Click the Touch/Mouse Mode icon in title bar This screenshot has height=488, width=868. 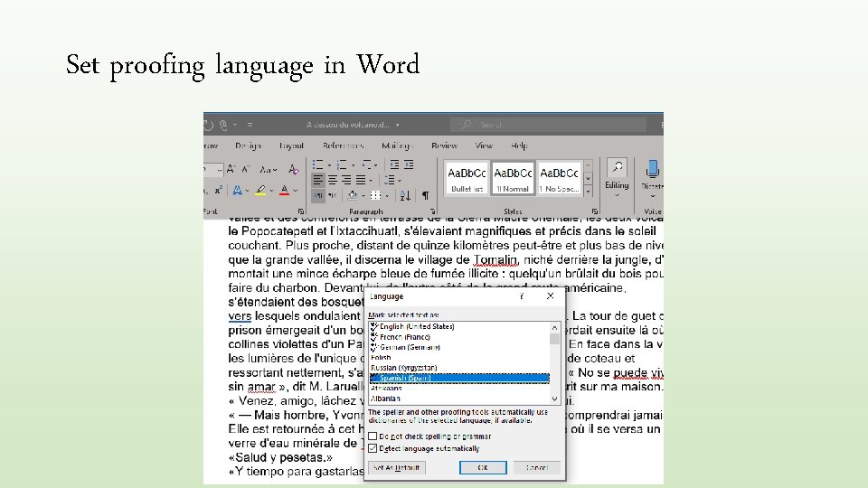pos(223,125)
